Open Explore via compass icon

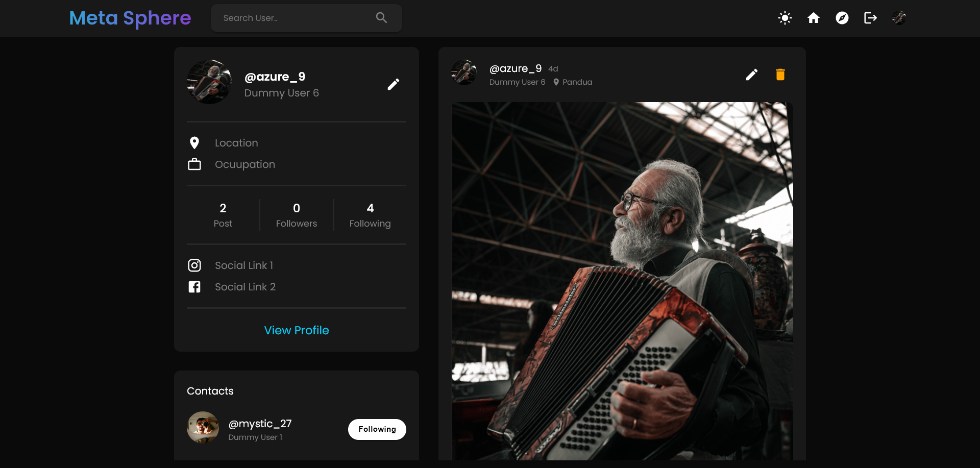tap(842, 18)
